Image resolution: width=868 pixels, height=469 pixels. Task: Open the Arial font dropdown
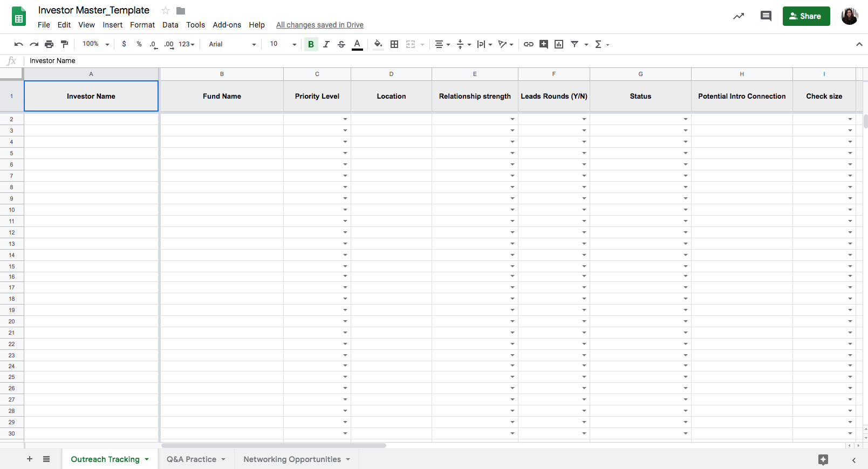click(232, 44)
